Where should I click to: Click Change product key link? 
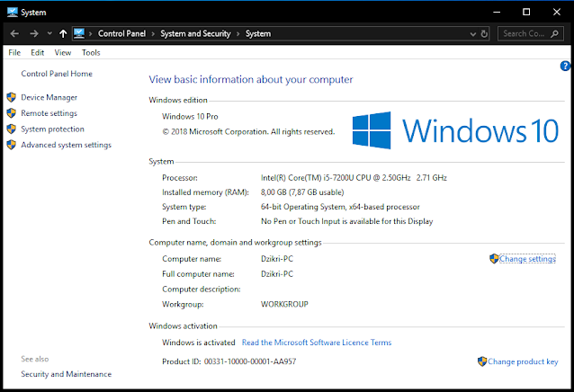[x=523, y=361]
